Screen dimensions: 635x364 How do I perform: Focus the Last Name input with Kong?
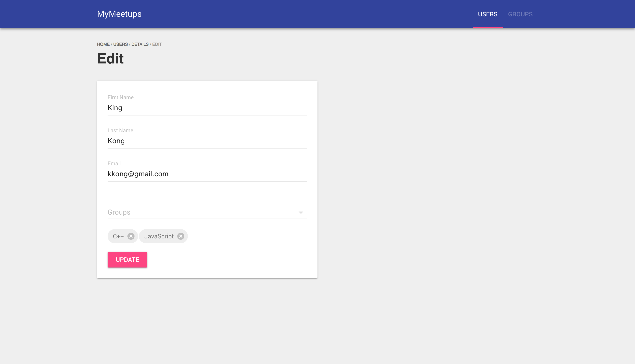(207, 141)
